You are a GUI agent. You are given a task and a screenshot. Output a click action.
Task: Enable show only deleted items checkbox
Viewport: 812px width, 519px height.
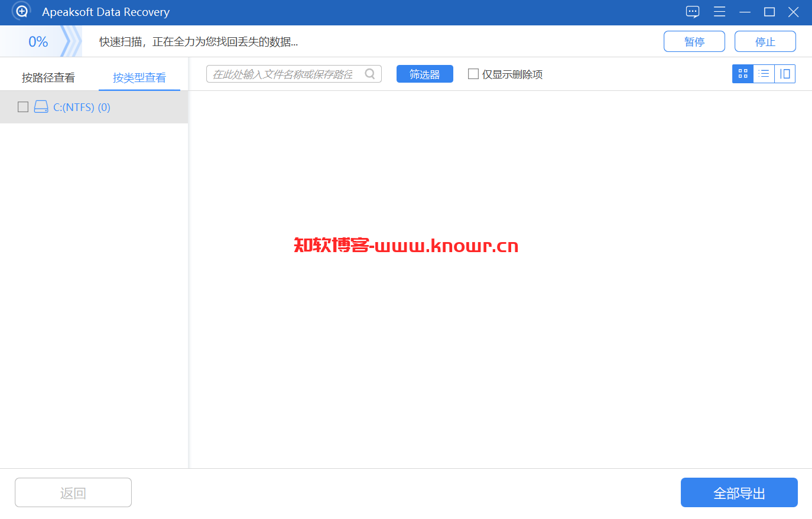473,74
